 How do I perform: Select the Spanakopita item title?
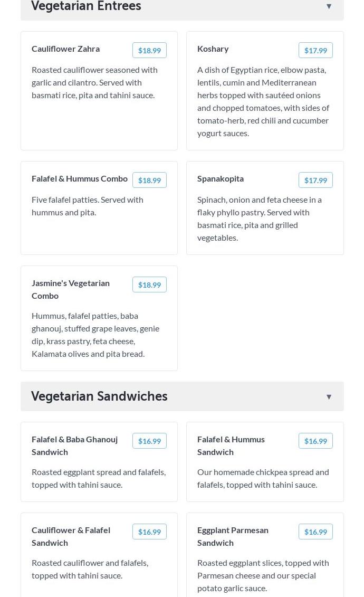(221, 178)
